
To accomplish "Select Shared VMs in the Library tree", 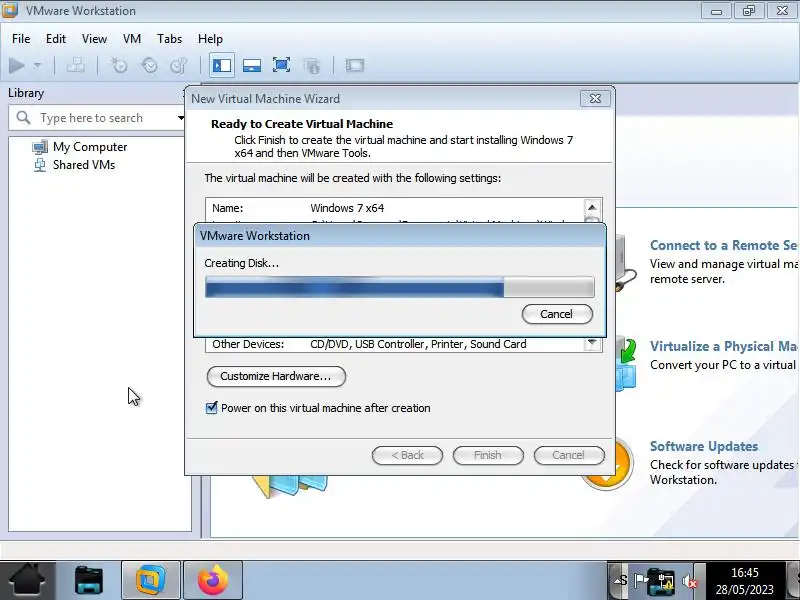I will pos(84,165).
